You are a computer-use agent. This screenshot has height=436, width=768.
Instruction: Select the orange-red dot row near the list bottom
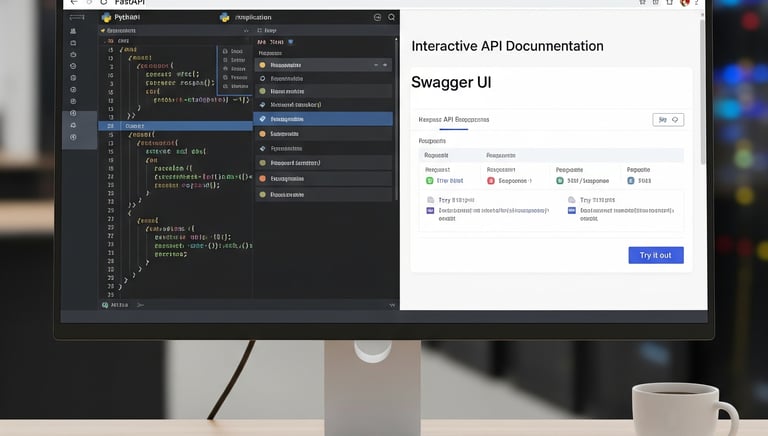pyautogui.click(x=323, y=178)
